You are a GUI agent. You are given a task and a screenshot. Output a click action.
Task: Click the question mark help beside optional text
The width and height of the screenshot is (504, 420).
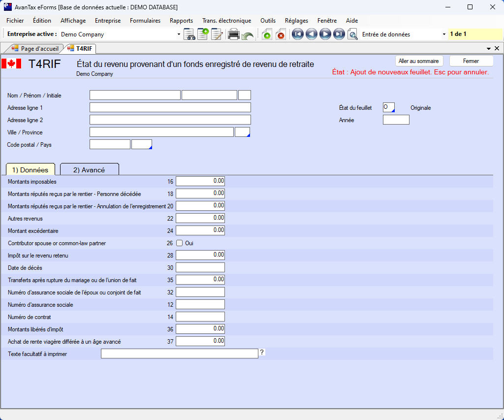pos(262,352)
